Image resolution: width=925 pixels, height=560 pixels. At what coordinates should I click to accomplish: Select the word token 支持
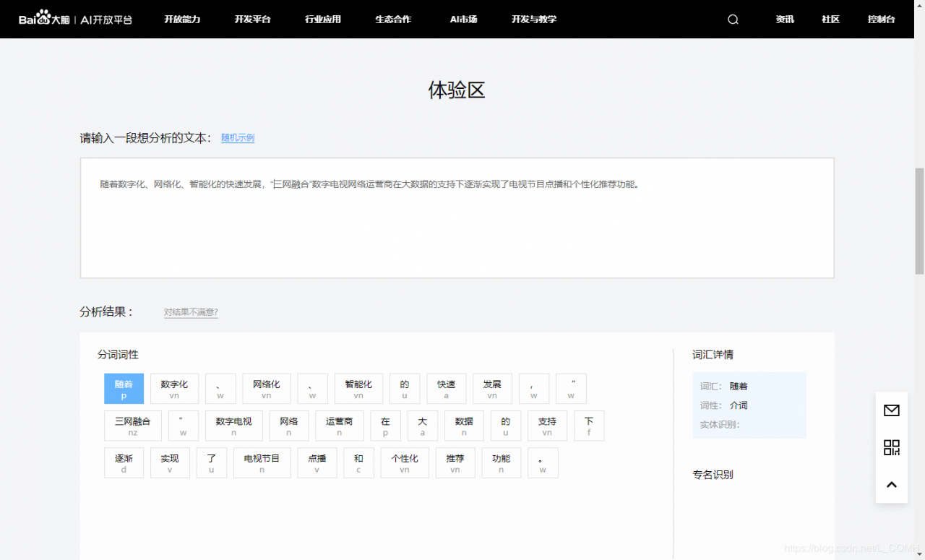(x=547, y=426)
